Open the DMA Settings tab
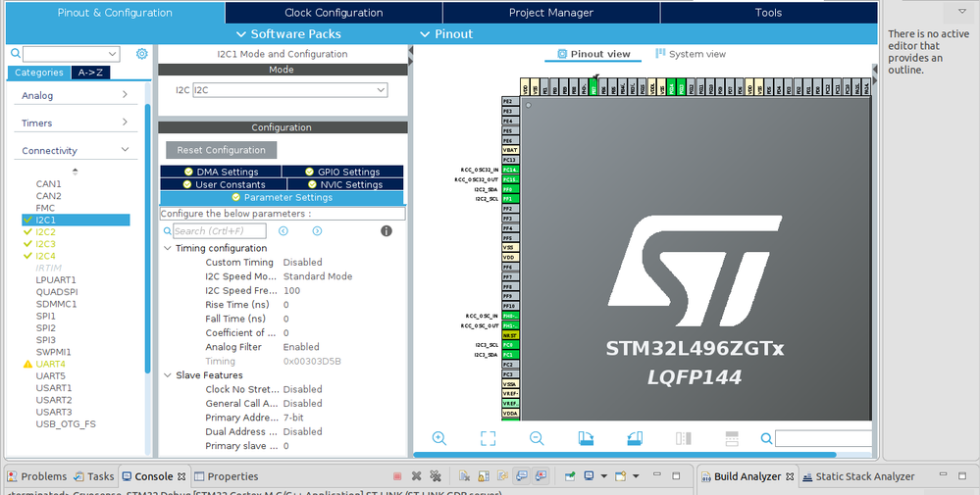This screenshot has height=495, width=980. tap(221, 172)
